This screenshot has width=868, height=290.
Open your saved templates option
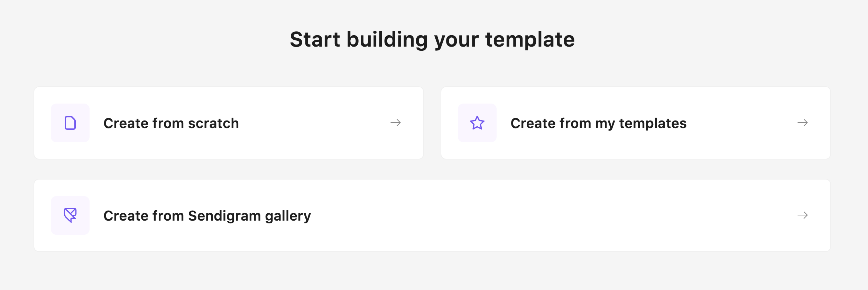click(x=636, y=123)
